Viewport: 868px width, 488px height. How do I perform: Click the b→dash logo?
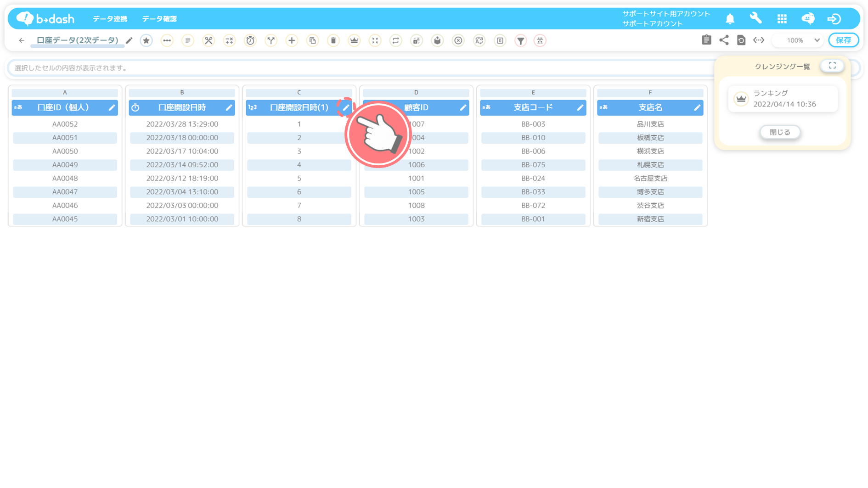tap(45, 18)
